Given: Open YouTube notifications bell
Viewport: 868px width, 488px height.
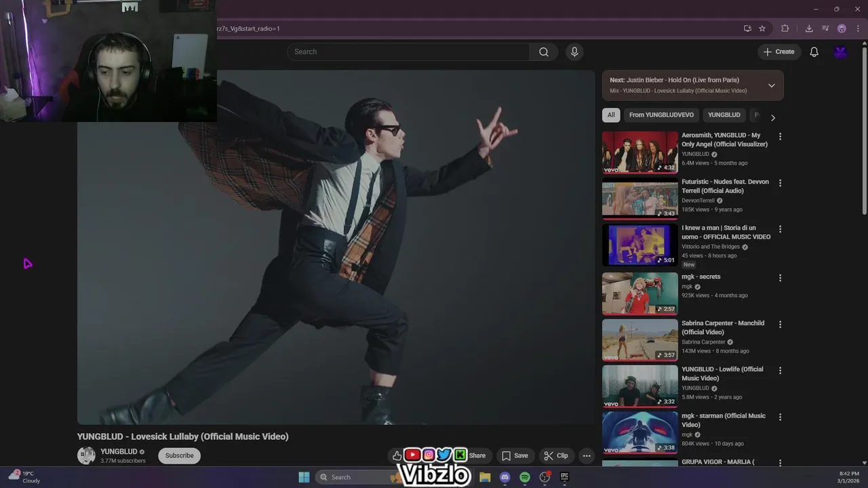Looking at the screenshot, I should (x=814, y=52).
